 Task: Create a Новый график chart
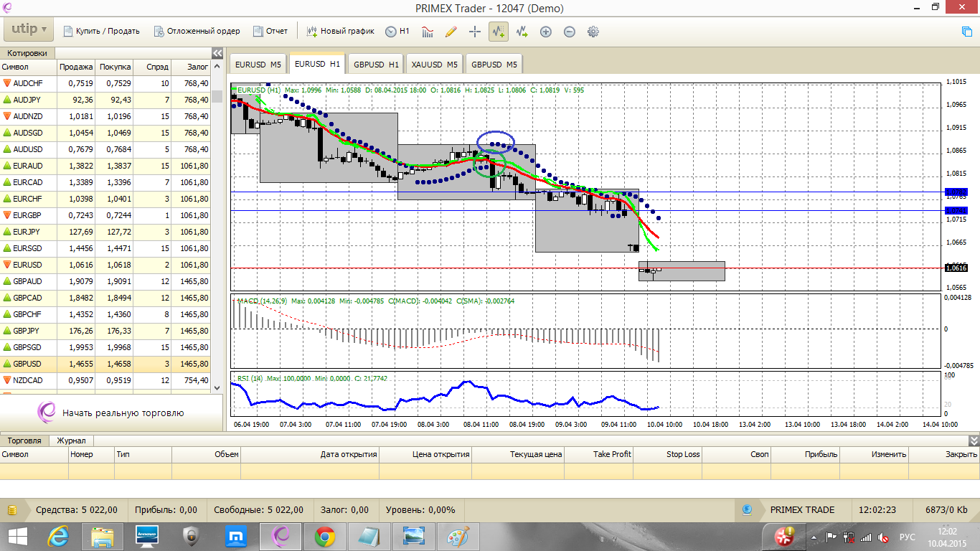[x=340, y=32]
